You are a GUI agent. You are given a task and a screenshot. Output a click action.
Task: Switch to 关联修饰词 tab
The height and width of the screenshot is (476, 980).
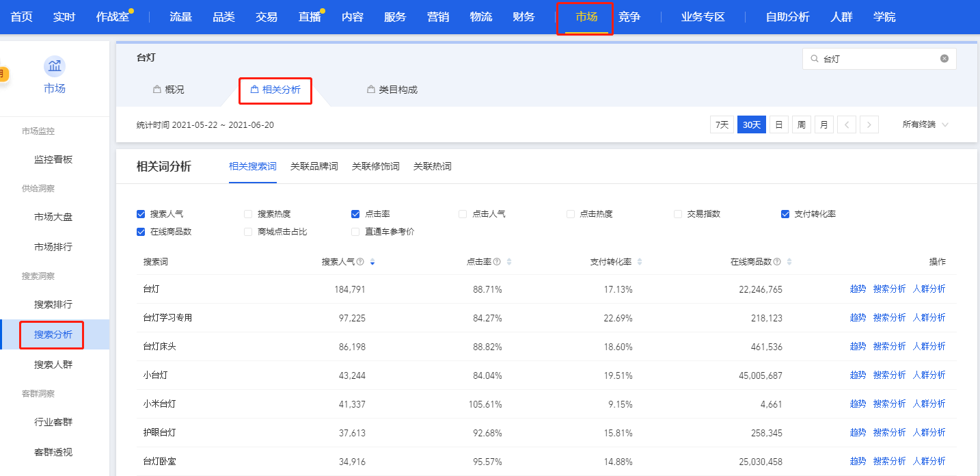(376, 166)
